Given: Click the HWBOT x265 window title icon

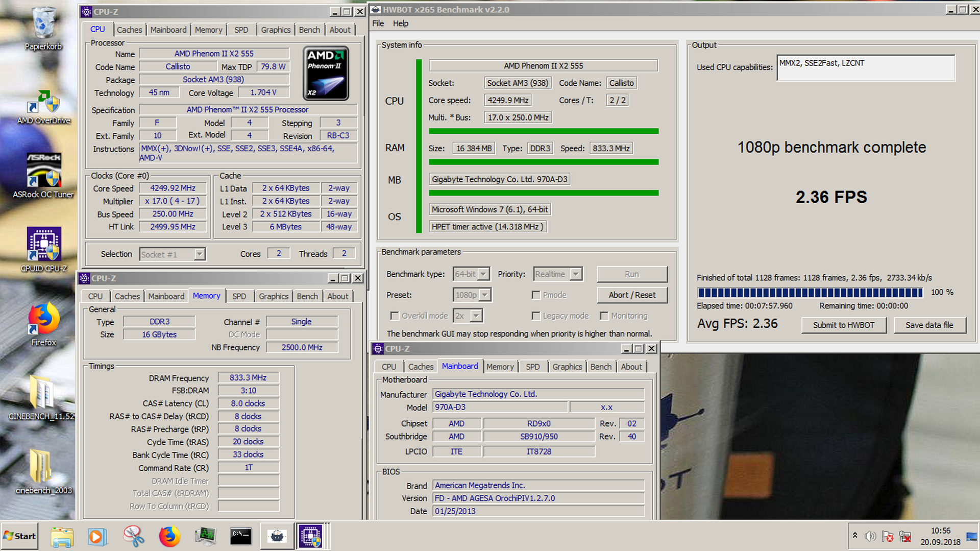Looking at the screenshot, I should pyautogui.click(x=376, y=9).
